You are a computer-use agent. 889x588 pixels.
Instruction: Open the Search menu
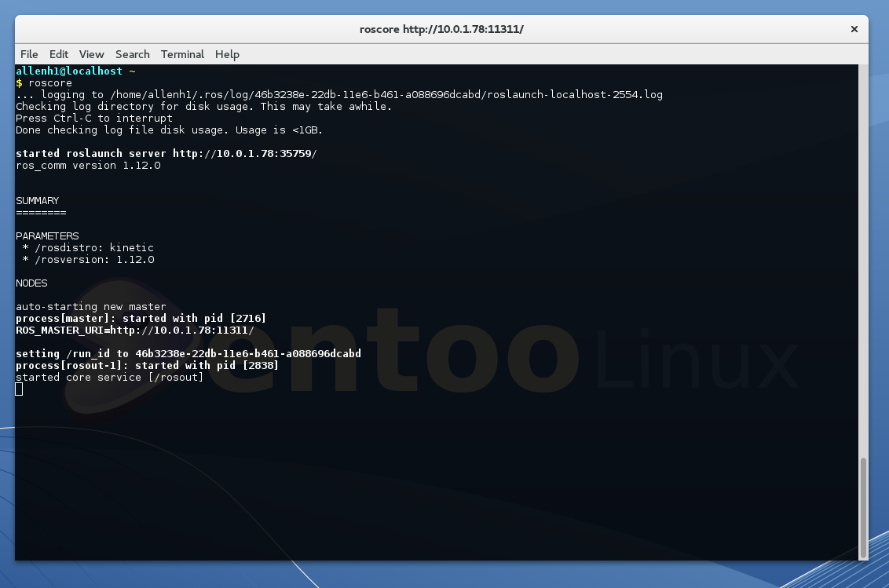point(132,54)
